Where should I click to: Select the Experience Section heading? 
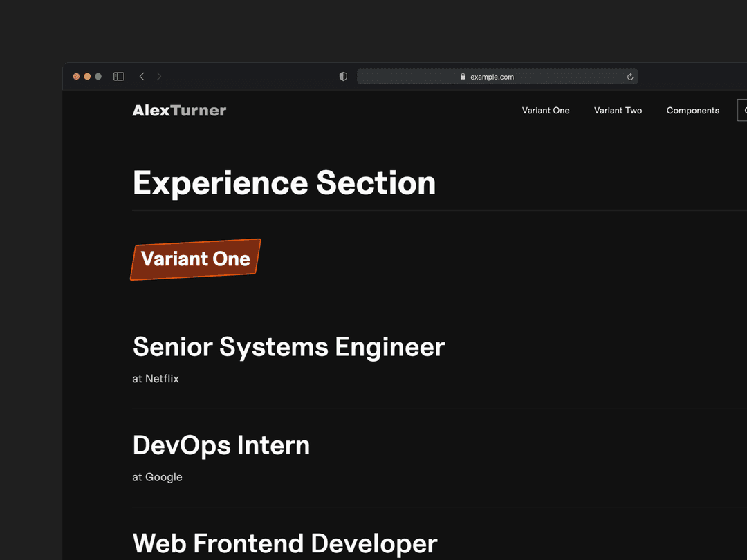coord(284,183)
